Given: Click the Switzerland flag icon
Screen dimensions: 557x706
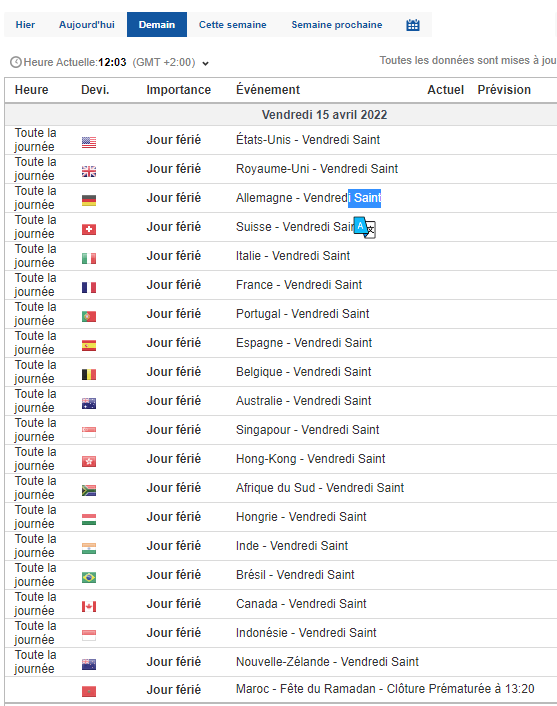Looking at the screenshot, I should click(x=89, y=230).
